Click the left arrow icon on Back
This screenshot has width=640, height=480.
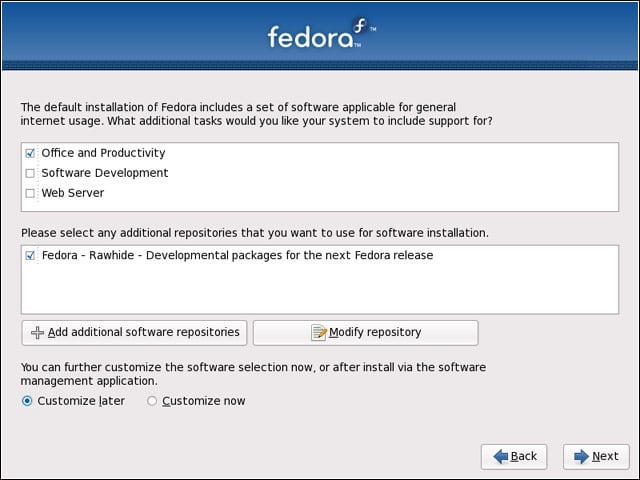500,456
